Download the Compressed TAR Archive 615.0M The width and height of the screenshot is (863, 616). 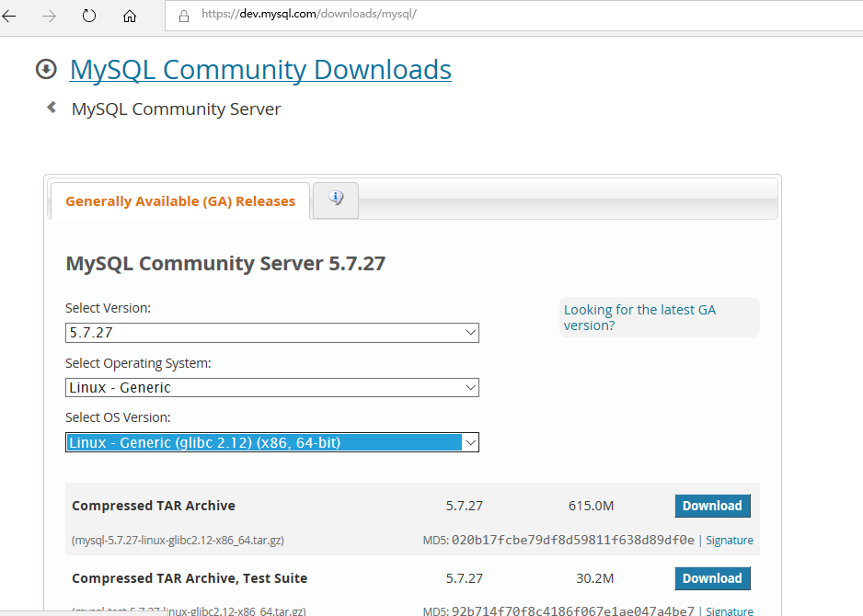[x=712, y=506]
